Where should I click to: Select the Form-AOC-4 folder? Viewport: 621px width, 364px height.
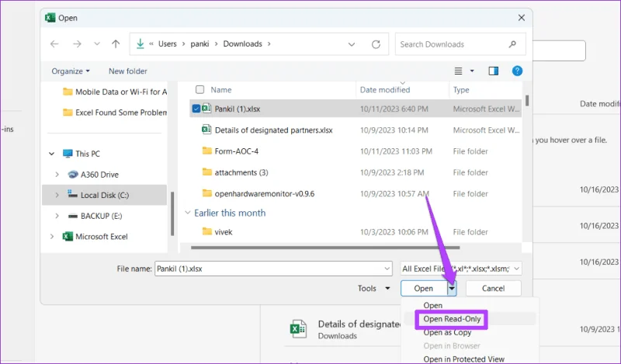click(237, 151)
